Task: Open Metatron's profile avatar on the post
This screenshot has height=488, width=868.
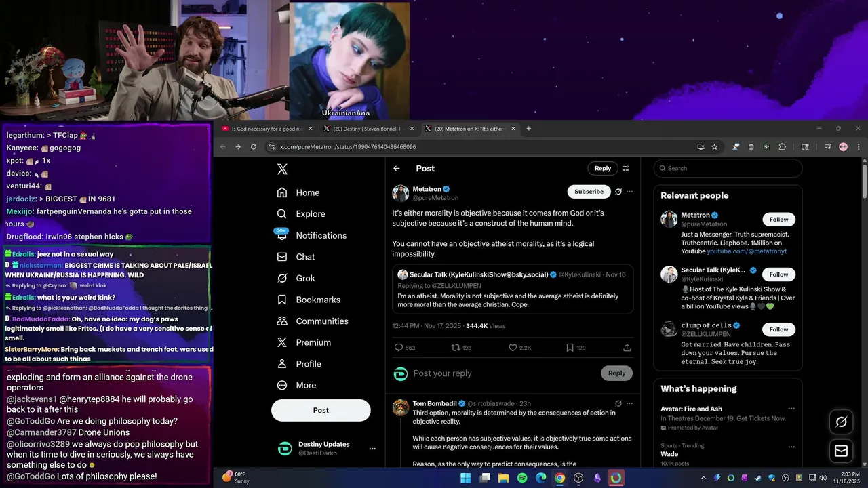Action: click(x=401, y=193)
